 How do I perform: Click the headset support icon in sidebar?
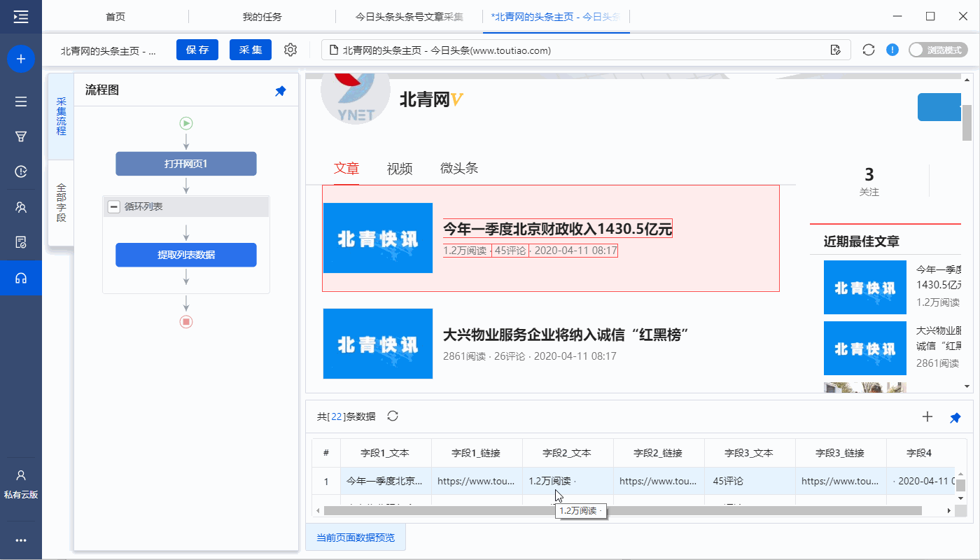point(21,278)
